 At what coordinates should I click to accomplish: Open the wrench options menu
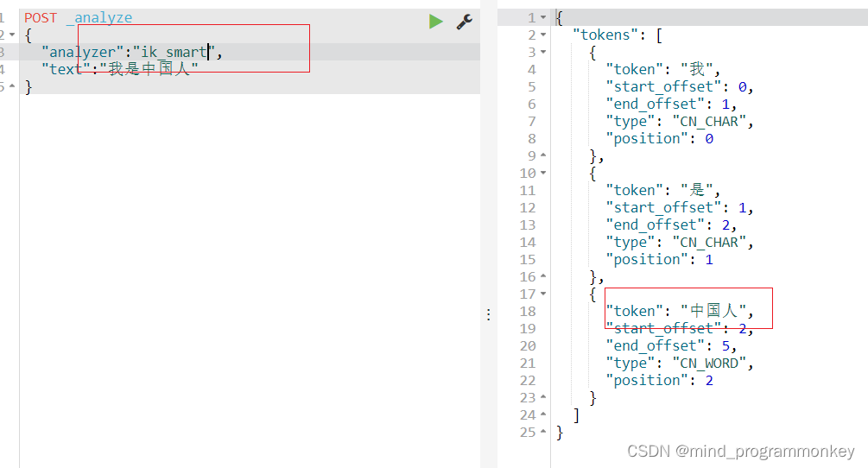pyautogui.click(x=465, y=22)
